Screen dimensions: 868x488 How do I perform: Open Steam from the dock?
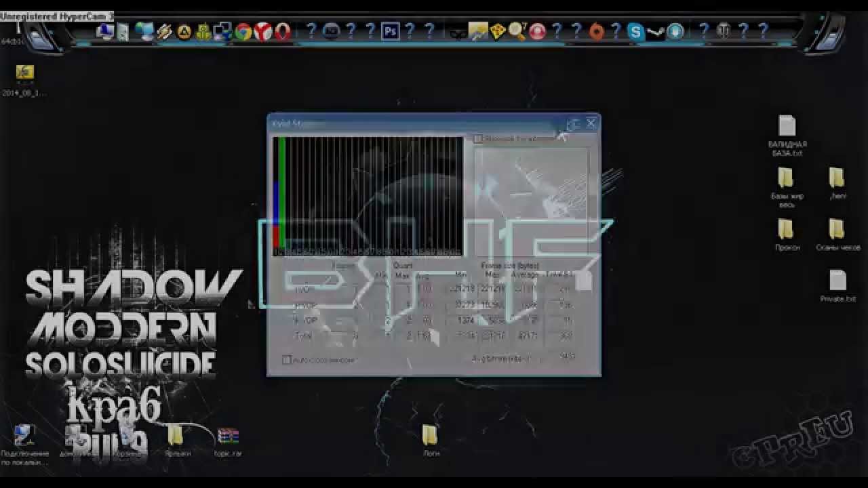[x=655, y=31]
